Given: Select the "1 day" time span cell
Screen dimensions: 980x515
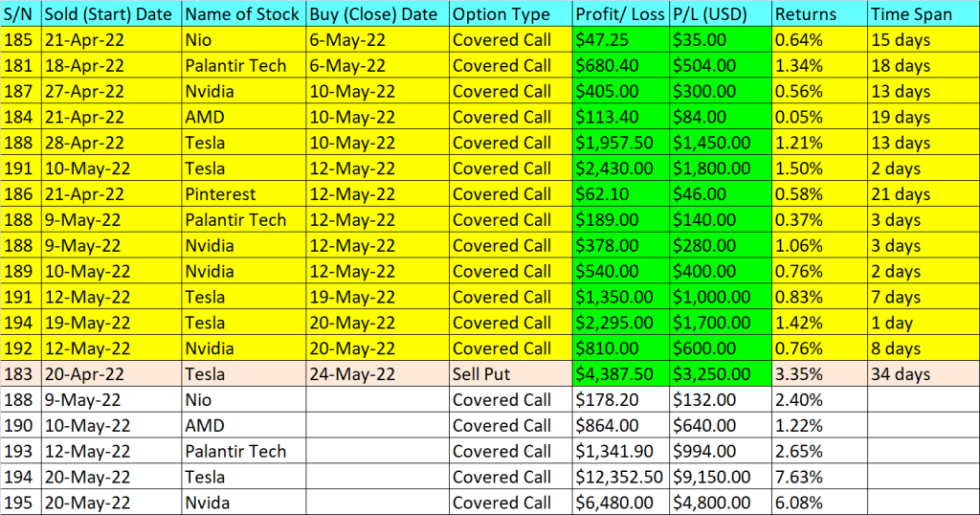Looking at the screenshot, I should click(922, 323).
